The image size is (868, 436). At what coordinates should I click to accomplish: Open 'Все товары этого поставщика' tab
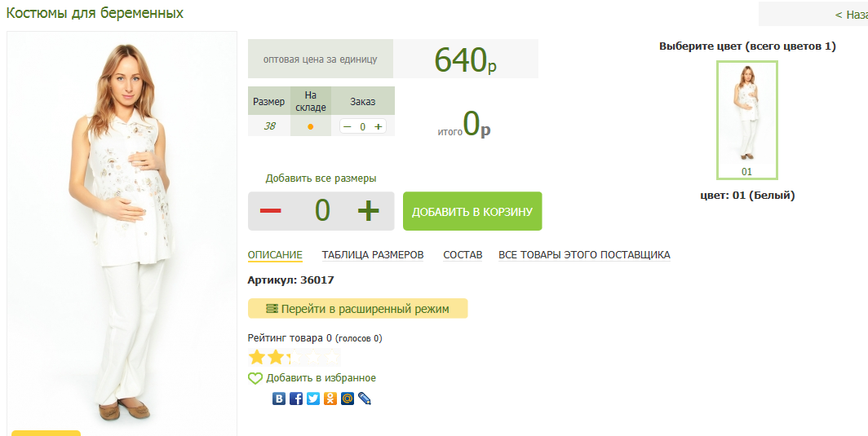[584, 255]
